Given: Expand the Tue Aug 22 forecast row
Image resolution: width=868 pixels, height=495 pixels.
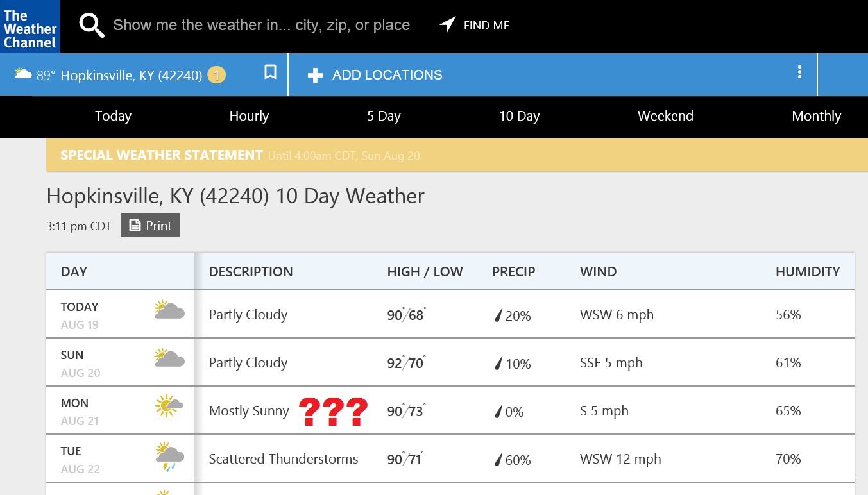Looking at the screenshot, I should pos(450,459).
